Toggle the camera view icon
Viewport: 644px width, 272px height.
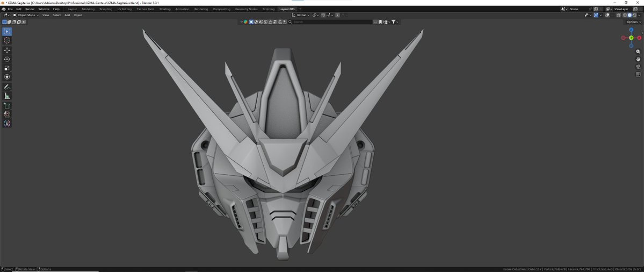pyautogui.click(x=638, y=67)
